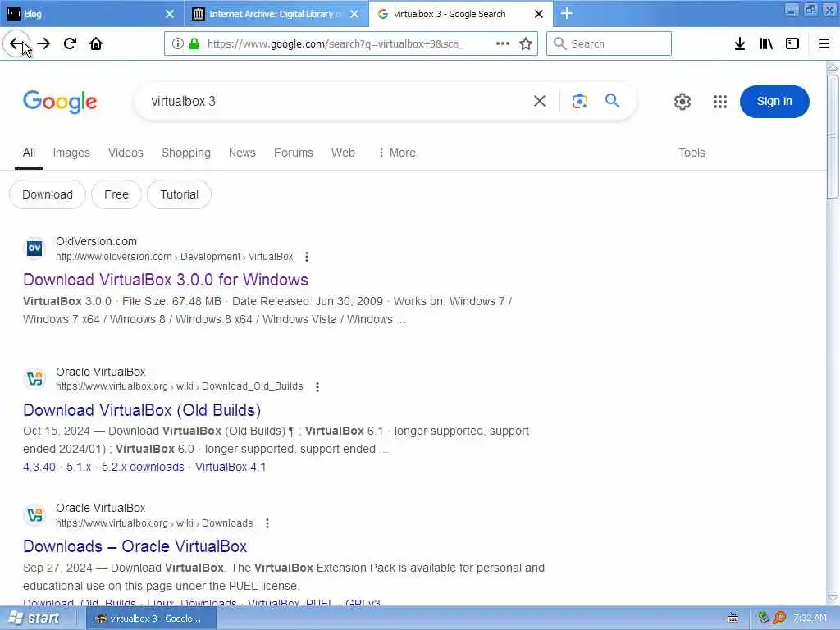Open the browser home page
Image resolution: width=840 pixels, height=630 pixels.
click(96, 44)
